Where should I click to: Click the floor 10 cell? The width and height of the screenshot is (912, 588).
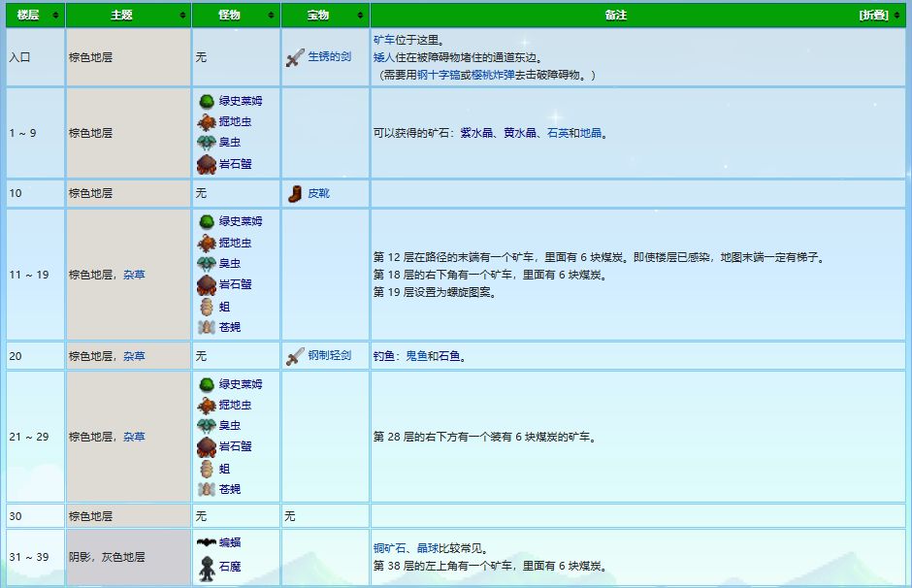36,193
